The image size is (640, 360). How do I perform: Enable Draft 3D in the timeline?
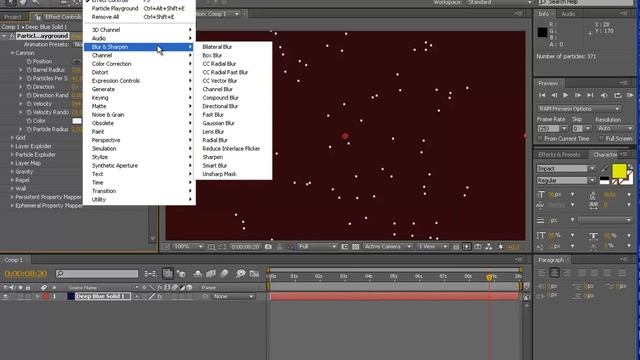pyautogui.click(x=181, y=273)
